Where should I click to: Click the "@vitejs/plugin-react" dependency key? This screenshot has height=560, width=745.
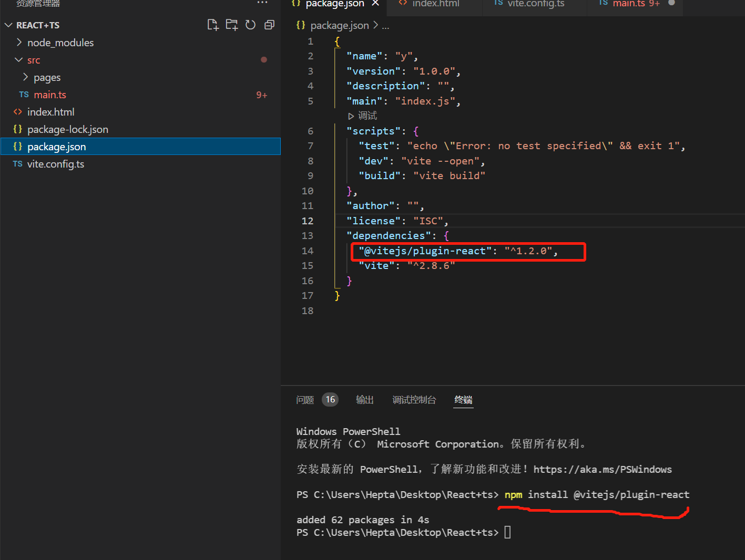[x=425, y=251]
